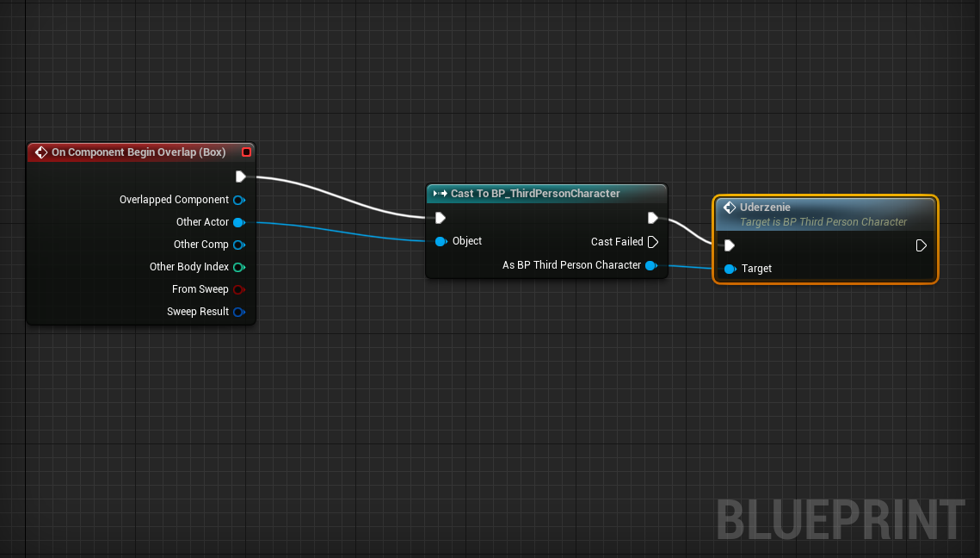Click the red delegate pin on event node

pyautogui.click(x=247, y=152)
